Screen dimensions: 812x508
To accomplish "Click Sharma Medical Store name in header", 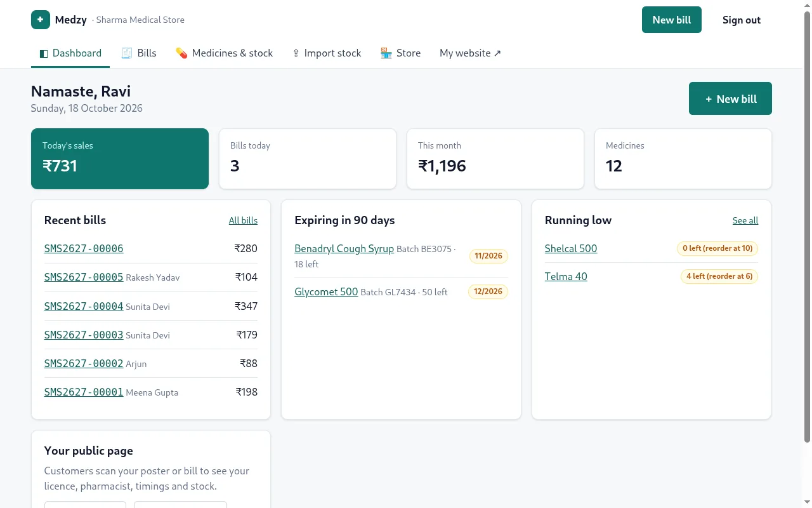I will (x=140, y=20).
